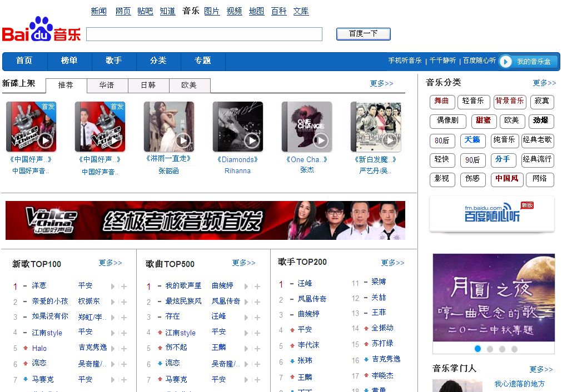Open 更多 for 新歌TOP100
The width and height of the screenshot is (562, 392).
click(111, 263)
